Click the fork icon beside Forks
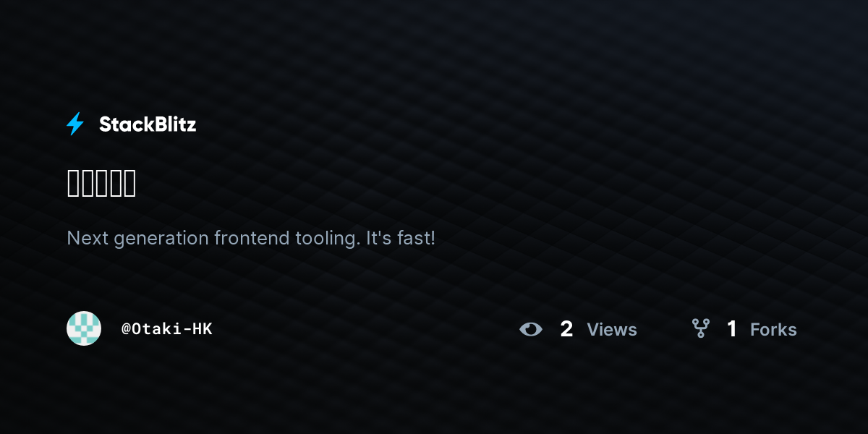The height and width of the screenshot is (434, 868). (x=700, y=328)
